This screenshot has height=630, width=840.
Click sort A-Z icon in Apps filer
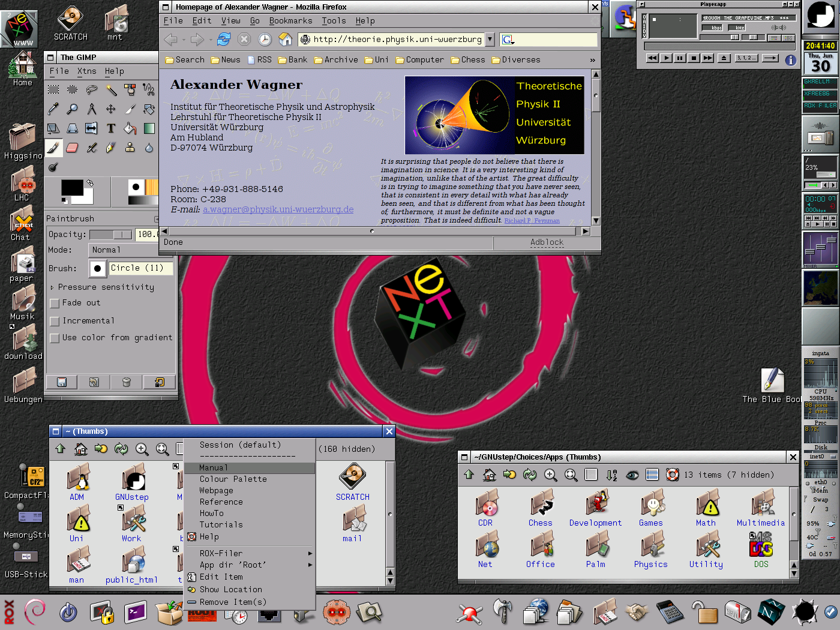(611, 475)
